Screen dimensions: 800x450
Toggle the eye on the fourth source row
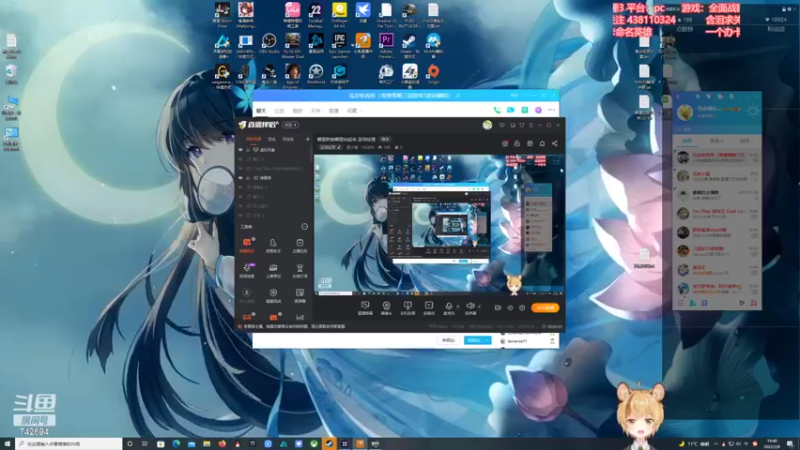(240, 178)
